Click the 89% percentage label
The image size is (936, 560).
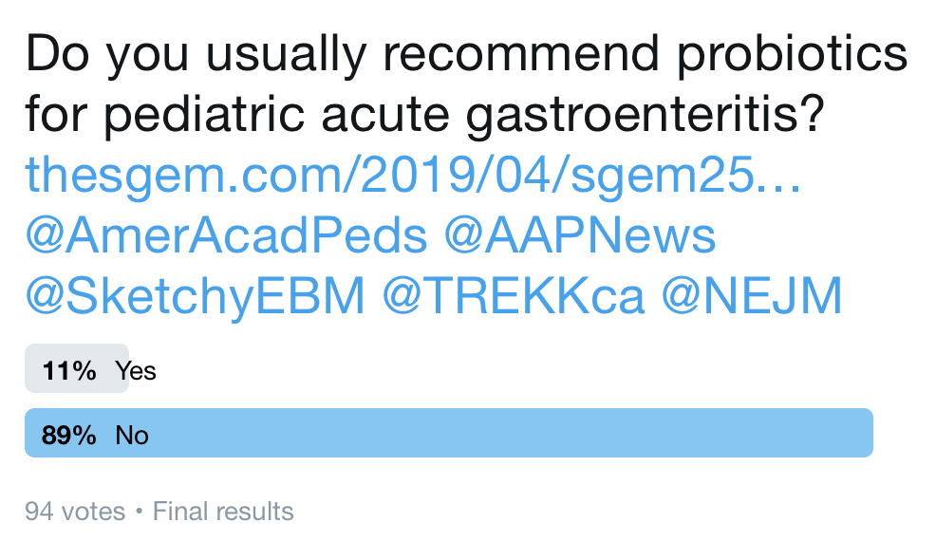(68, 436)
